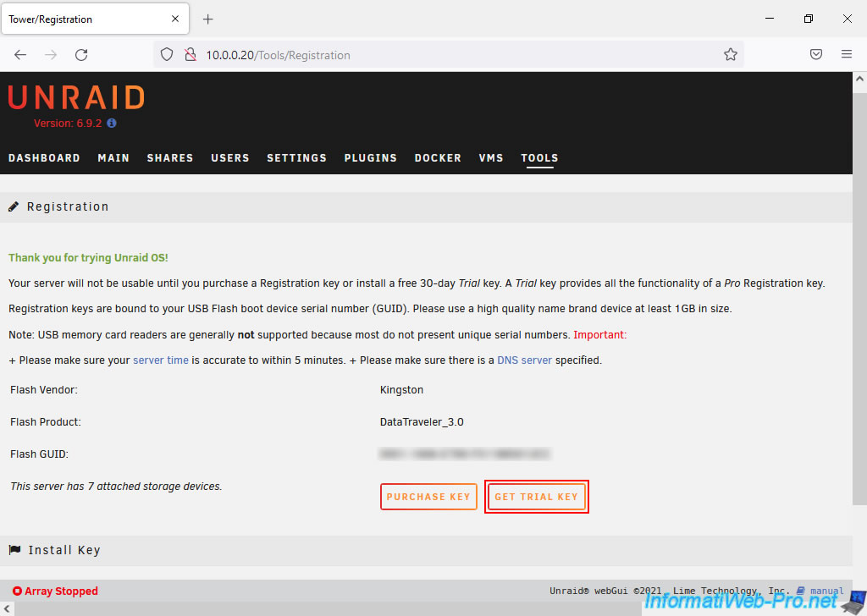Open Firefox hamburger menu
867x616 pixels.
click(847, 55)
